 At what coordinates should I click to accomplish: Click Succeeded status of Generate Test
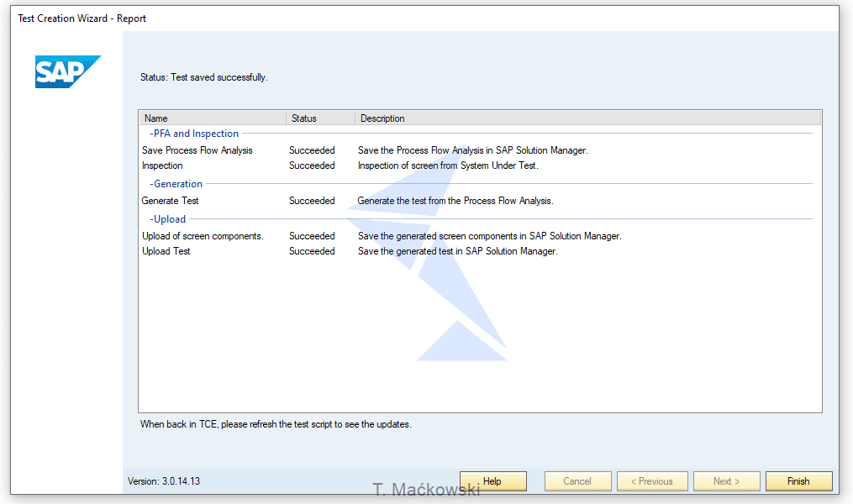coord(312,201)
